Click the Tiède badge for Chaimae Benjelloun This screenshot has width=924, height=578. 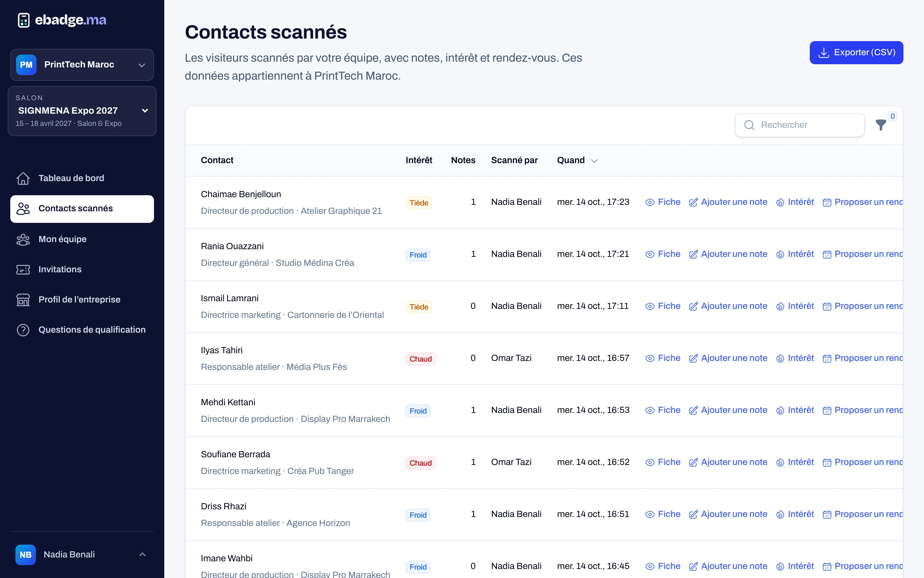click(418, 203)
